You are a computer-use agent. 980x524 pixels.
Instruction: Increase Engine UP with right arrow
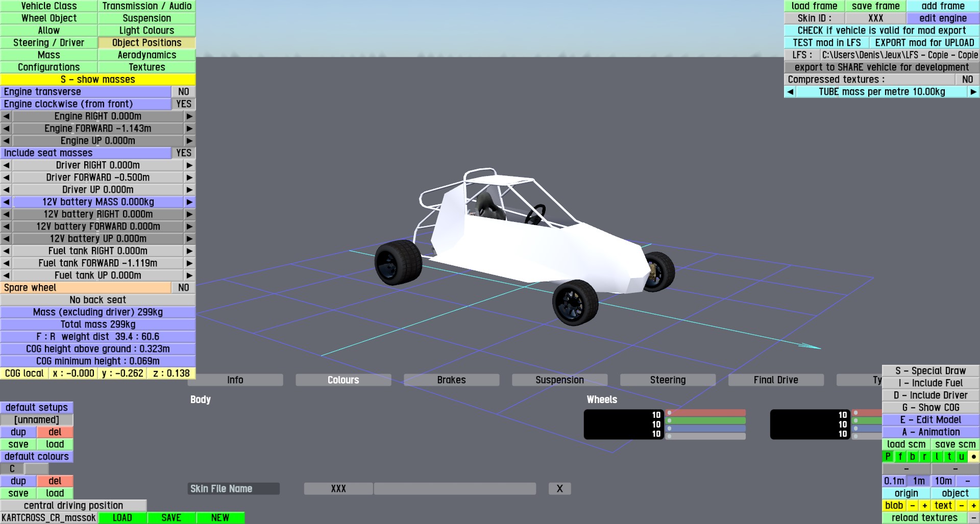(x=189, y=141)
